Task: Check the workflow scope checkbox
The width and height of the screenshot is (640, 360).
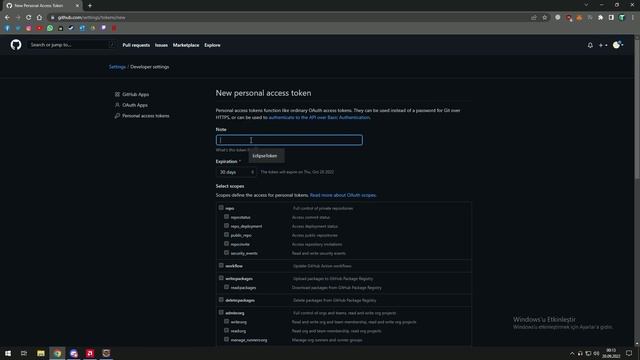Action: coord(221,265)
